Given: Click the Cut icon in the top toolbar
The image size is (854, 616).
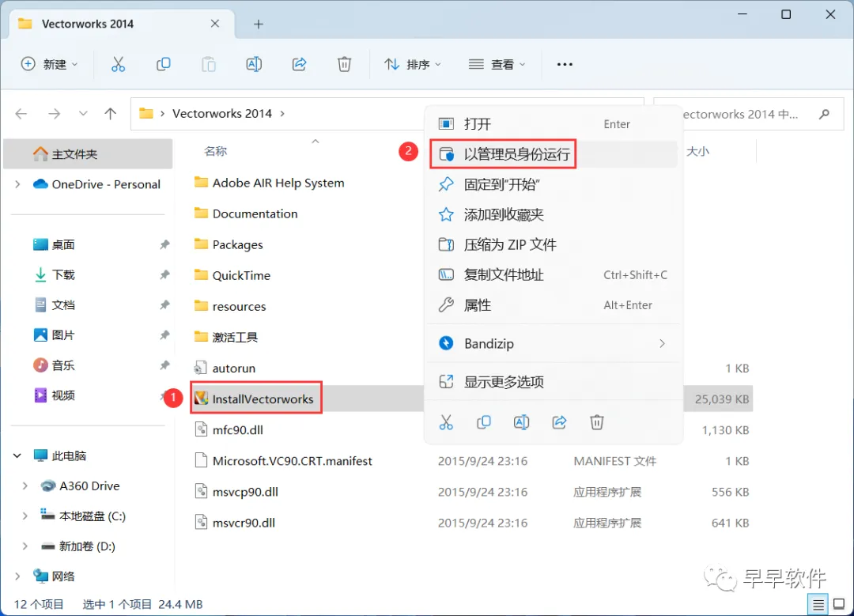Looking at the screenshot, I should [x=118, y=64].
